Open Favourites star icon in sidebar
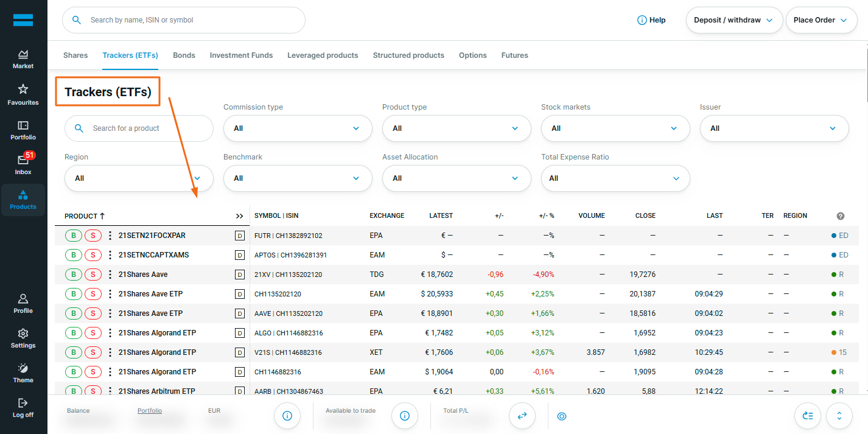The image size is (868, 434). tap(23, 89)
